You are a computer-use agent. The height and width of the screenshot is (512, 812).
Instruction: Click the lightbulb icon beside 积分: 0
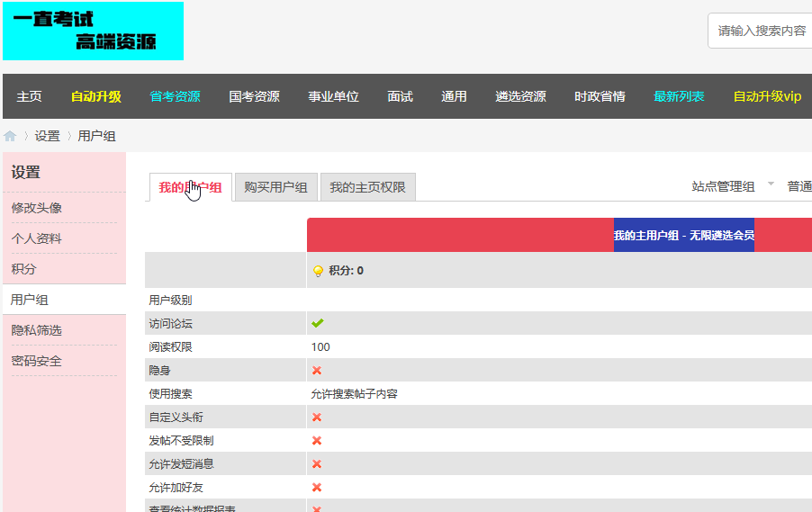318,271
